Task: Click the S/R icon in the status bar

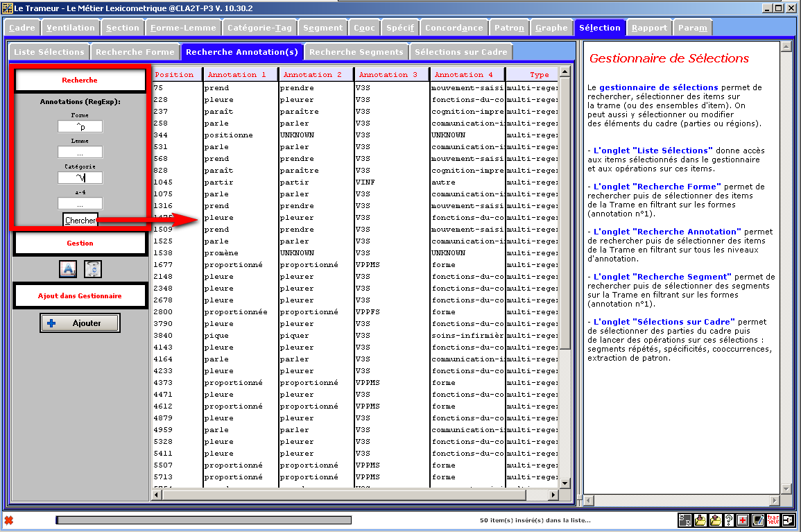Action: click(x=684, y=520)
